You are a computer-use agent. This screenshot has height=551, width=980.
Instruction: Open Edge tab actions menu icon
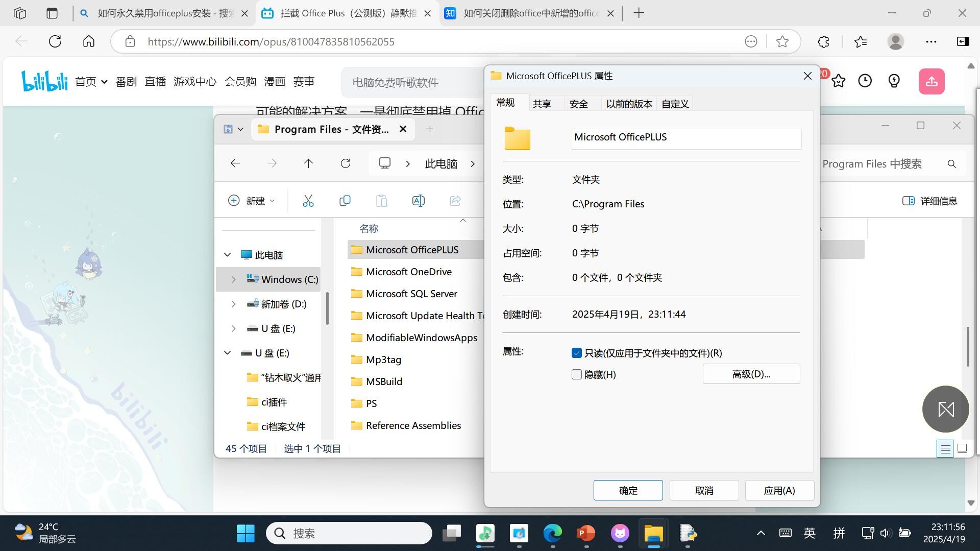click(52, 13)
